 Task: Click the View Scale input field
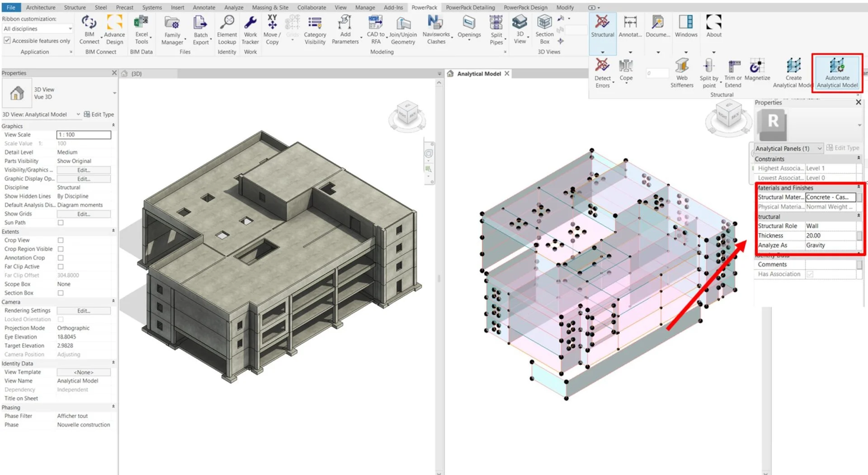tap(84, 135)
